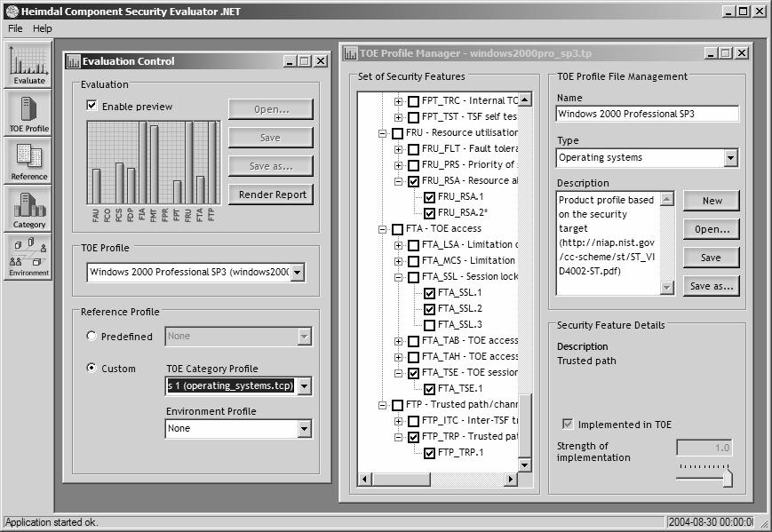Click the Name field Windows 2000 Professional SP3
This screenshot has width=772, height=532.
click(648, 114)
